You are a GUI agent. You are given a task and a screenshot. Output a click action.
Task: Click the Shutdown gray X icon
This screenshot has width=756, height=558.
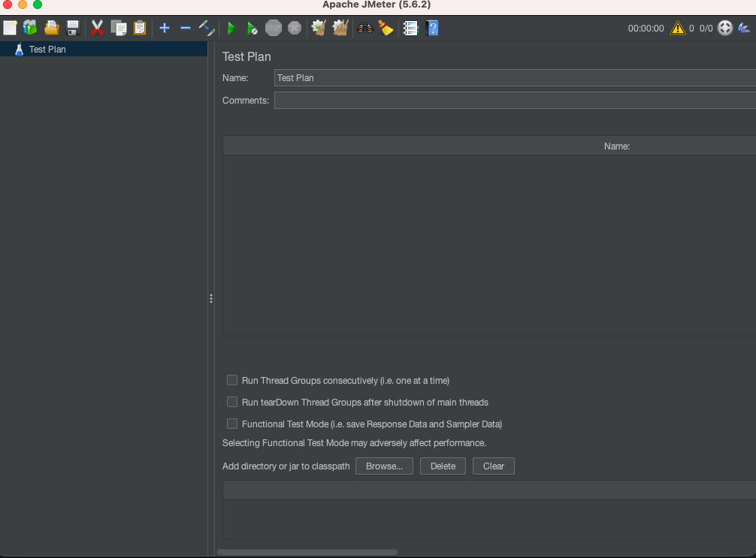pyautogui.click(x=295, y=28)
